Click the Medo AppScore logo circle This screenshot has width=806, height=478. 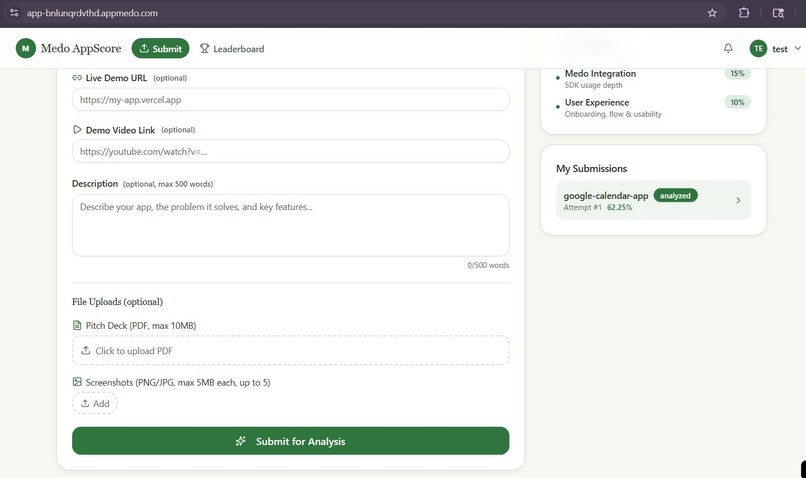[25, 48]
